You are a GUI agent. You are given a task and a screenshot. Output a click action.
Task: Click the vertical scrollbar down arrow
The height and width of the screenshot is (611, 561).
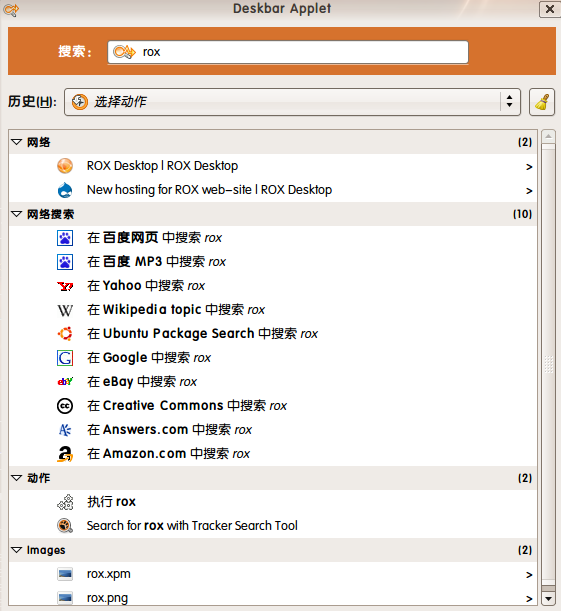549,599
